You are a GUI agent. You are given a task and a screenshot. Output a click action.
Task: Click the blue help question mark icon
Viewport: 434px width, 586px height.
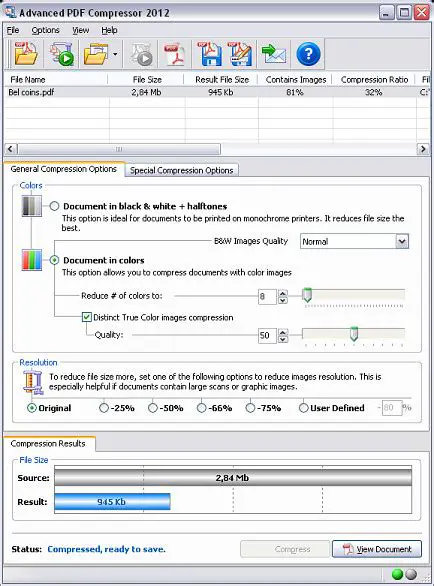pyautogui.click(x=308, y=54)
